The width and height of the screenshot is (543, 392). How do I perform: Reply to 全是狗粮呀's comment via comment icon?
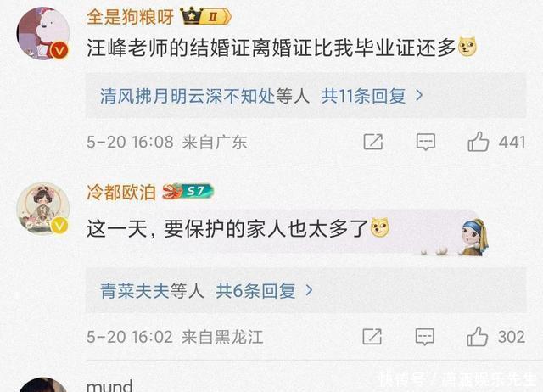pyautogui.click(x=426, y=142)
